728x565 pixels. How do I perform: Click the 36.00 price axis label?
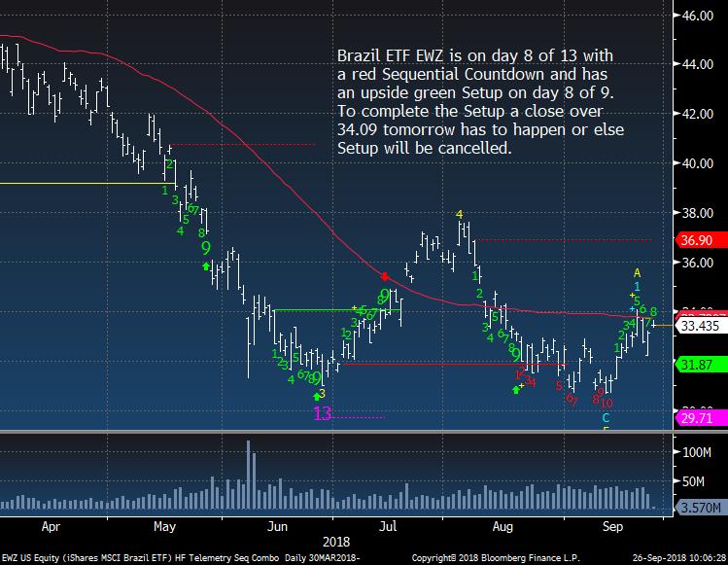[x=697, y=263]
